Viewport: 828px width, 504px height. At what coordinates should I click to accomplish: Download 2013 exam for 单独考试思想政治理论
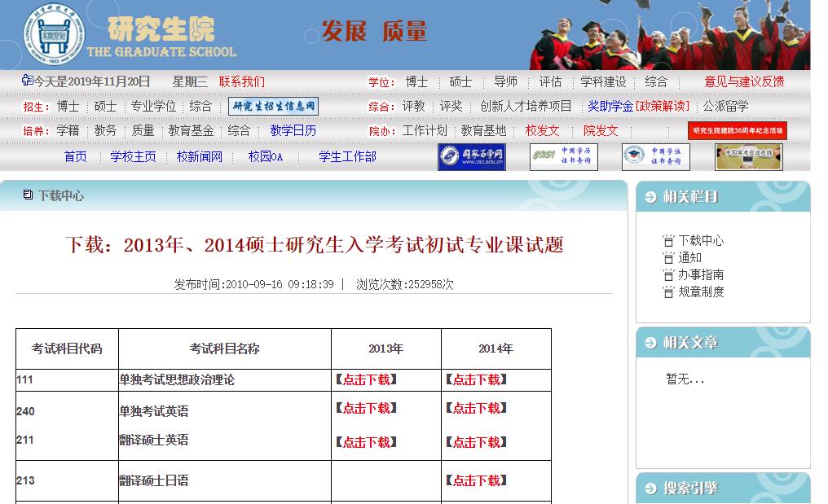tap(366, 379)
